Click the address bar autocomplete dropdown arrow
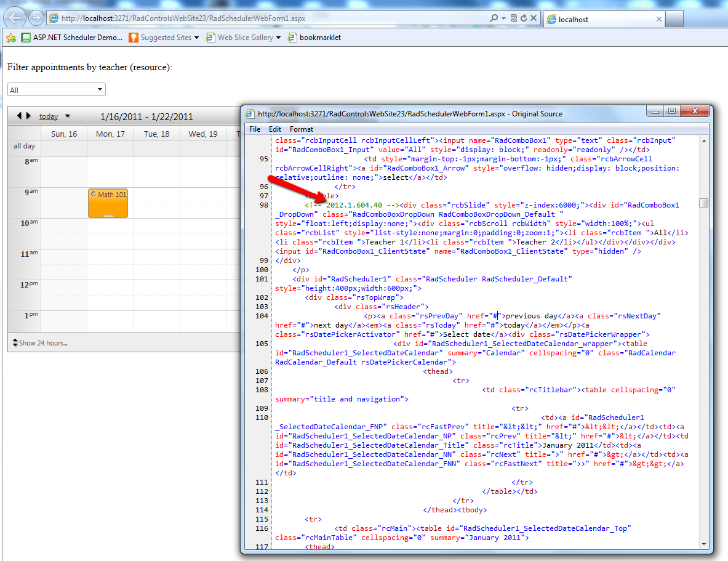Viewport: 728px width, 561px height. coord(504,18)
